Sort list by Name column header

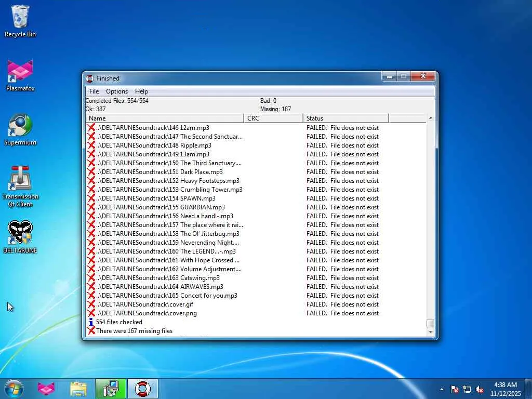[x=165, y=118]
